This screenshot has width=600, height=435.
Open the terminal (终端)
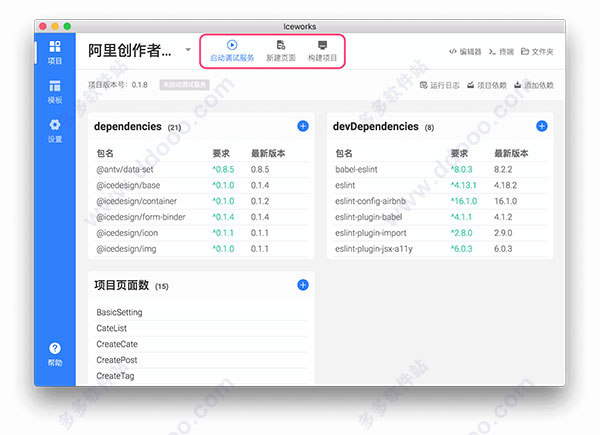(501, 52)
